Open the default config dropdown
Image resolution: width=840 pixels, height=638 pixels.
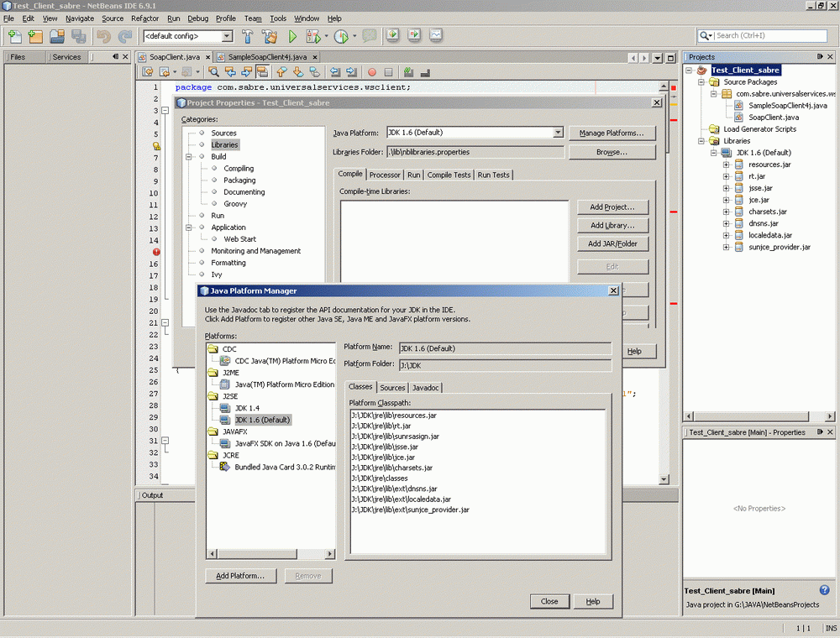(x=227, y=36)
